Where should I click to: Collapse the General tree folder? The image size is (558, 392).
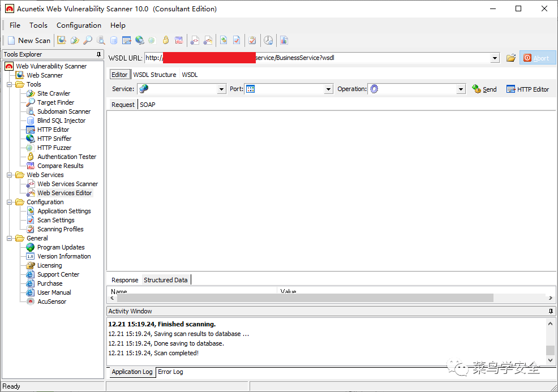click(9, 238)
